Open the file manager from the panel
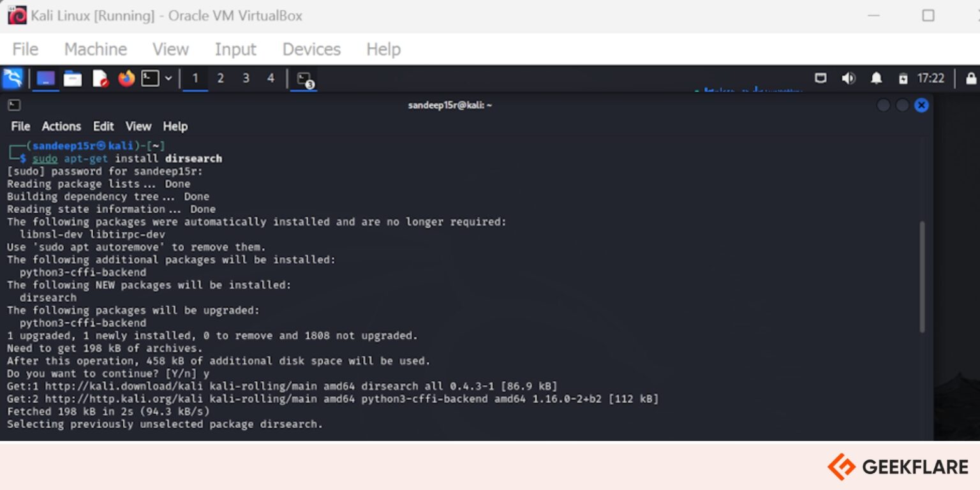This screenshot has height=490, width=980. (x=72, y=78)
